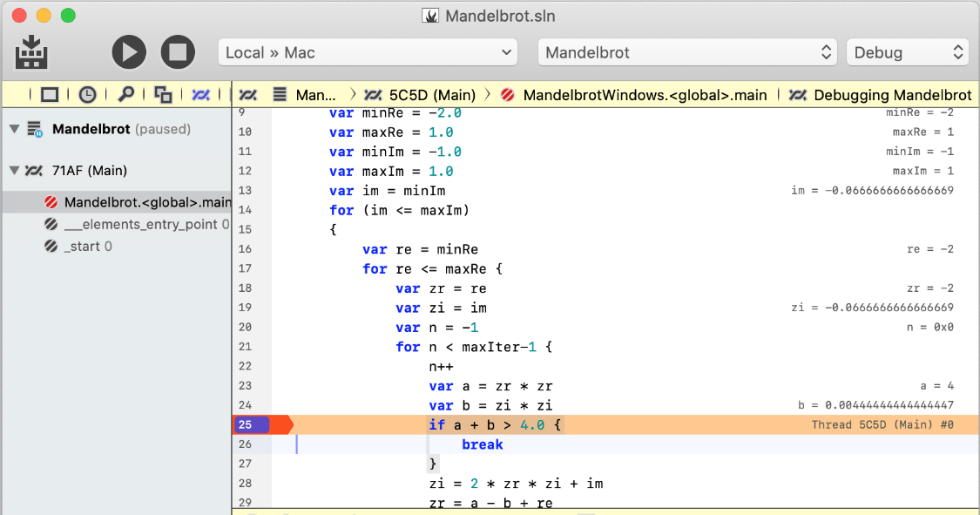Click 'n++' on line 22
Image resolution: width=980 pixels, height=515 pixels.
(x=442, y=366)
